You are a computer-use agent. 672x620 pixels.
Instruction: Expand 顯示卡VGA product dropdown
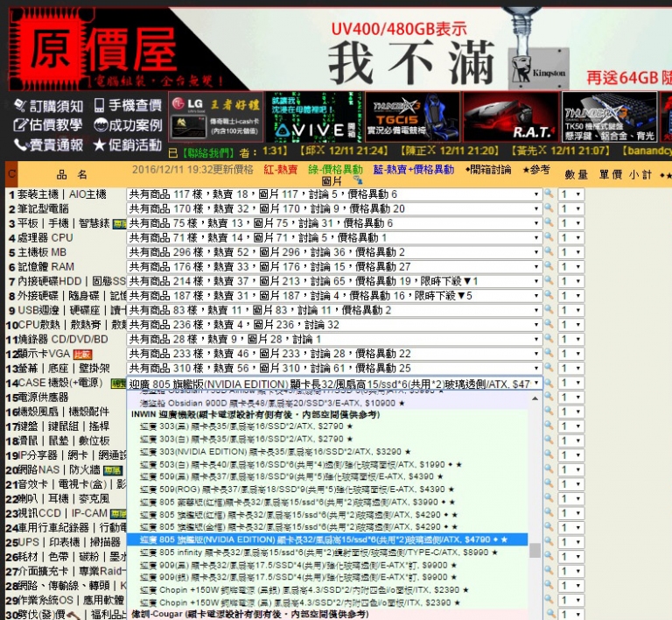334,354
